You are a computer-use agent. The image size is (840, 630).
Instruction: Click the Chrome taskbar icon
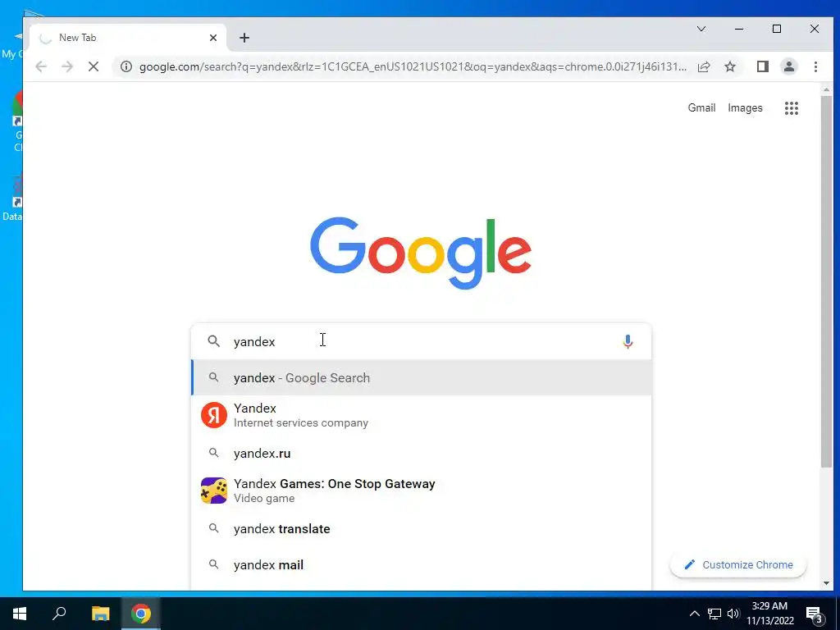(x=141, y=614)
